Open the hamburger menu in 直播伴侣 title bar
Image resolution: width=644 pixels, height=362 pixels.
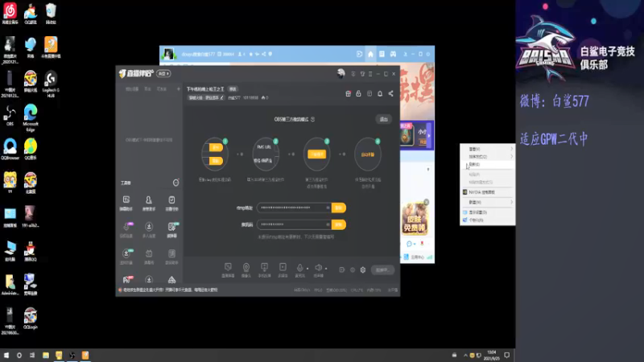point(370,74)
